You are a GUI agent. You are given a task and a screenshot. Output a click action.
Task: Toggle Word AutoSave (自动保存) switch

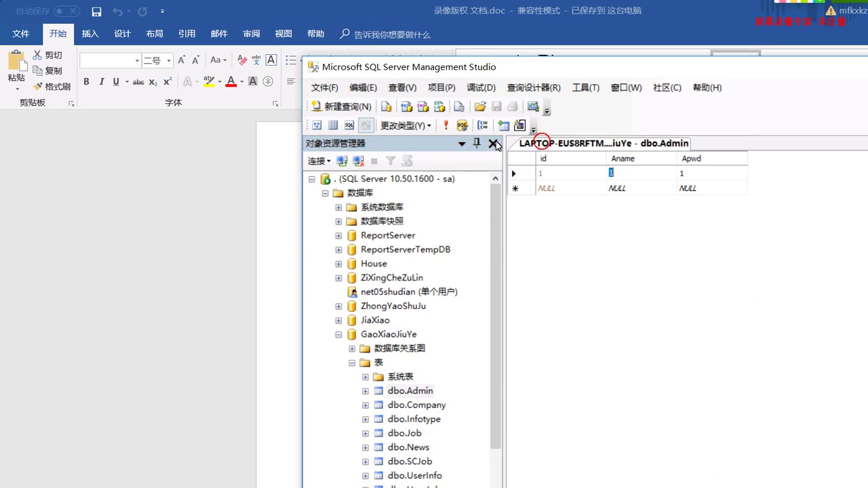click(x=66, y=11)
